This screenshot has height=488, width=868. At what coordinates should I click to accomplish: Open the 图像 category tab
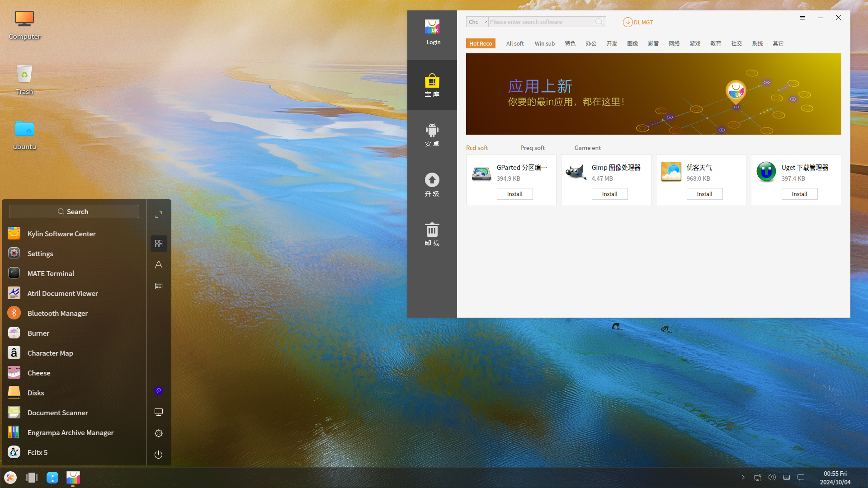click(x=632, y=43)
